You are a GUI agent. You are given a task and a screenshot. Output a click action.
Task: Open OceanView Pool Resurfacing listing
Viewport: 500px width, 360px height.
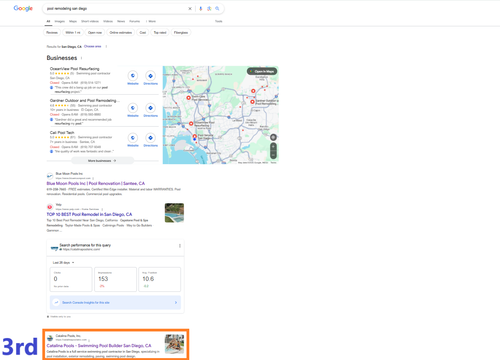pos(75,69)
